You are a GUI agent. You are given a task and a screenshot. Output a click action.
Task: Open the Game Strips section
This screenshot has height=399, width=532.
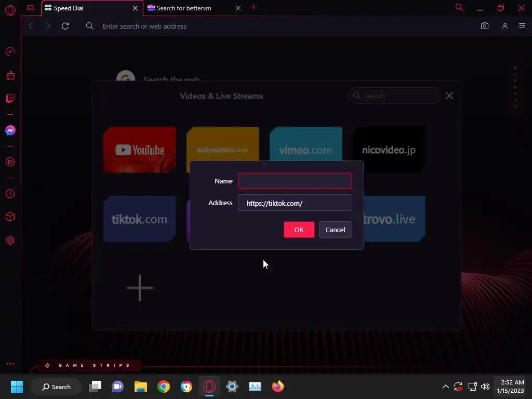[89, 365]
